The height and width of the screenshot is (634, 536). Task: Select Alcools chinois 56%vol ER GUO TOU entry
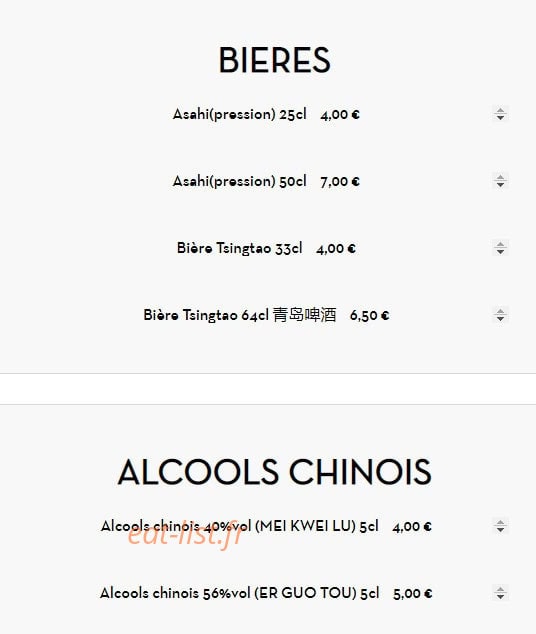(240, 593)
